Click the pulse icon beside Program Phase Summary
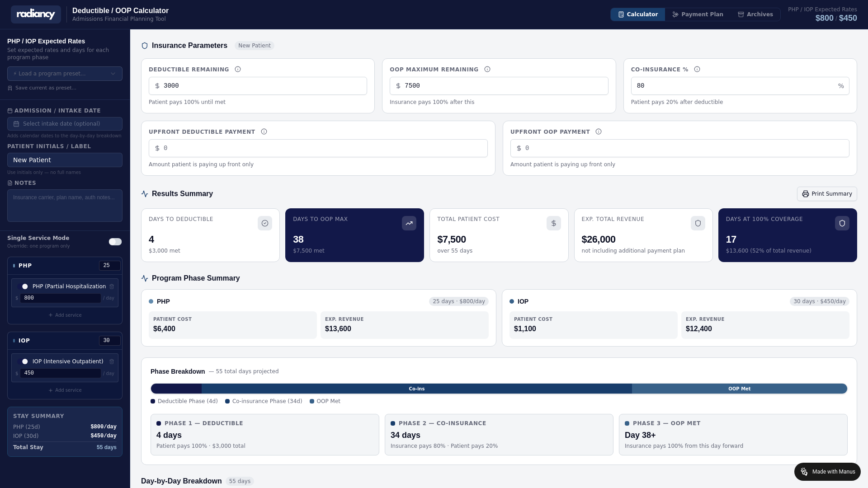868x488 pixels. click(x=145, y=278)
